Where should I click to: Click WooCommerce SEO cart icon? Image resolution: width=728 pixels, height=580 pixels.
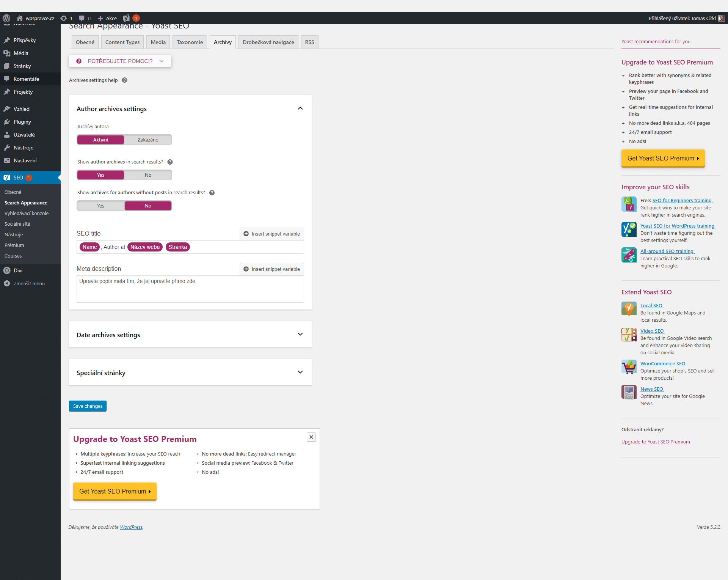coord(629,367)
